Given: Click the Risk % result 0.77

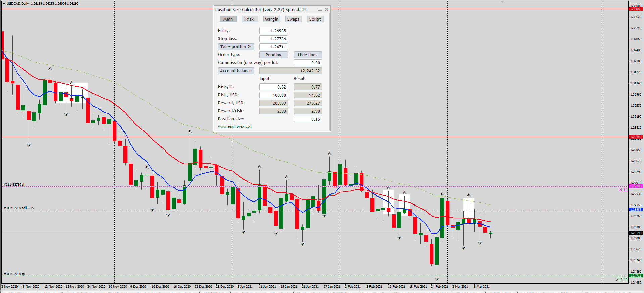Looking at the screenshot, I should coord(308,87).
